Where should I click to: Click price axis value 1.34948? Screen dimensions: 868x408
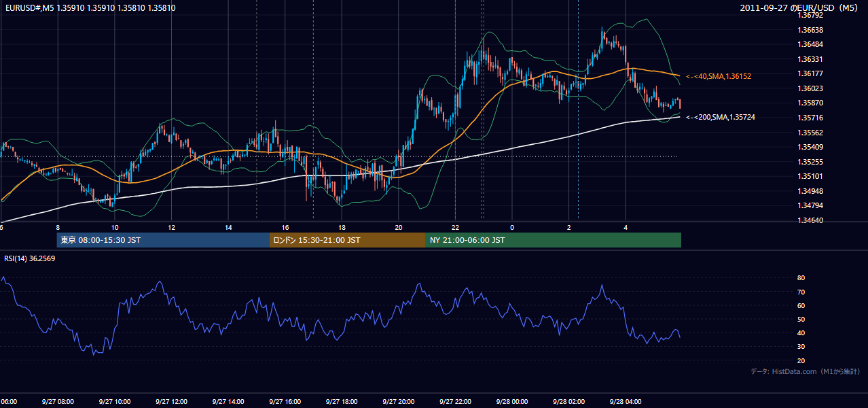click(811, 191)
